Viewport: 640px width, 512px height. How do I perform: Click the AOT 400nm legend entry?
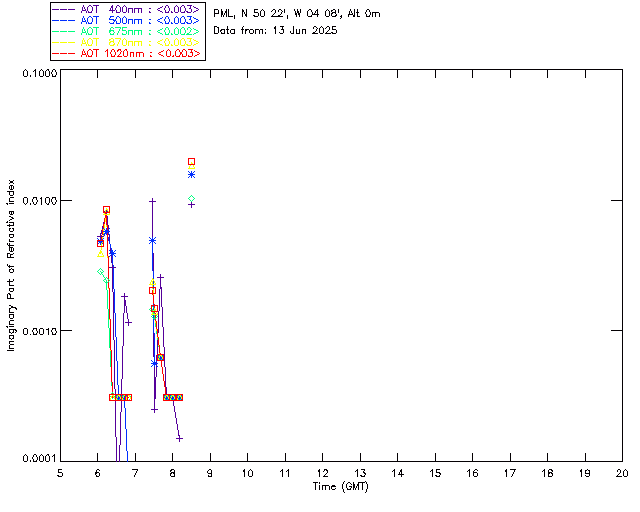(126, 9)
